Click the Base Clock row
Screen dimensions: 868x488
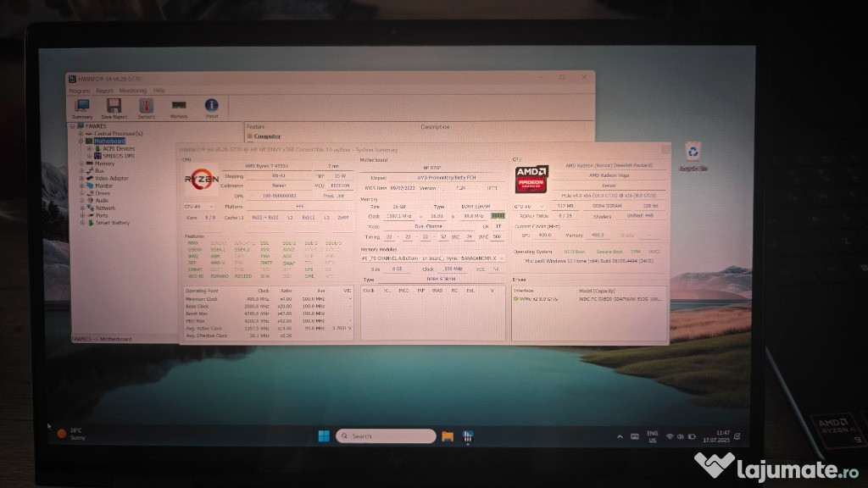tap(268, 306)
